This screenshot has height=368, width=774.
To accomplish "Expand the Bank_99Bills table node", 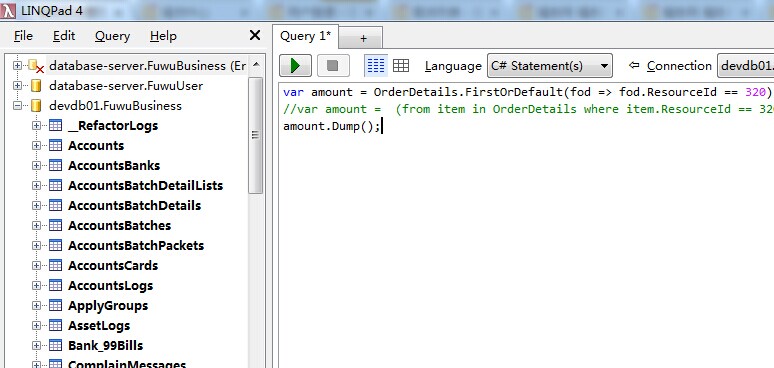I will [x=36, y=345].
